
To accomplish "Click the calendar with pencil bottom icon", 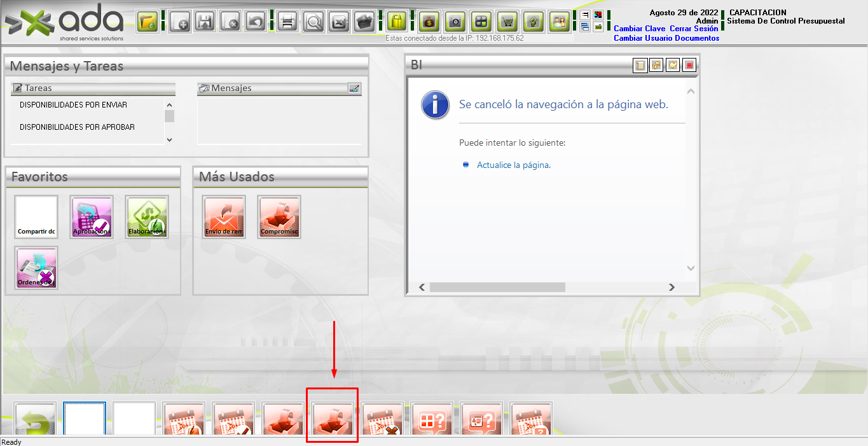I will tap(184, 419).
